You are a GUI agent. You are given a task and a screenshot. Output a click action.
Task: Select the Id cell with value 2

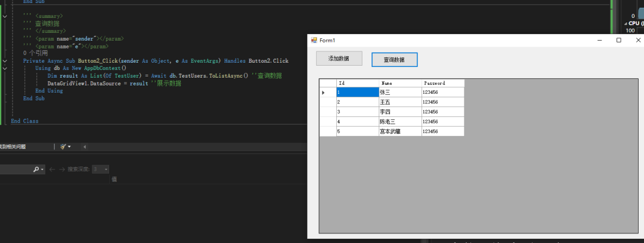[357, 102]
